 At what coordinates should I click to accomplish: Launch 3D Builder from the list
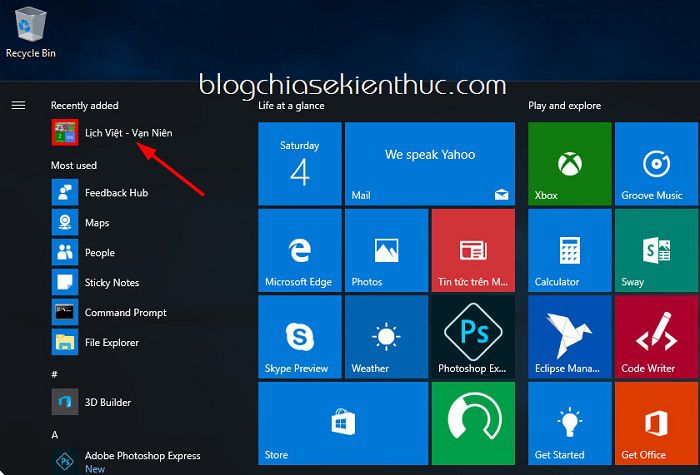pos(92,402)
